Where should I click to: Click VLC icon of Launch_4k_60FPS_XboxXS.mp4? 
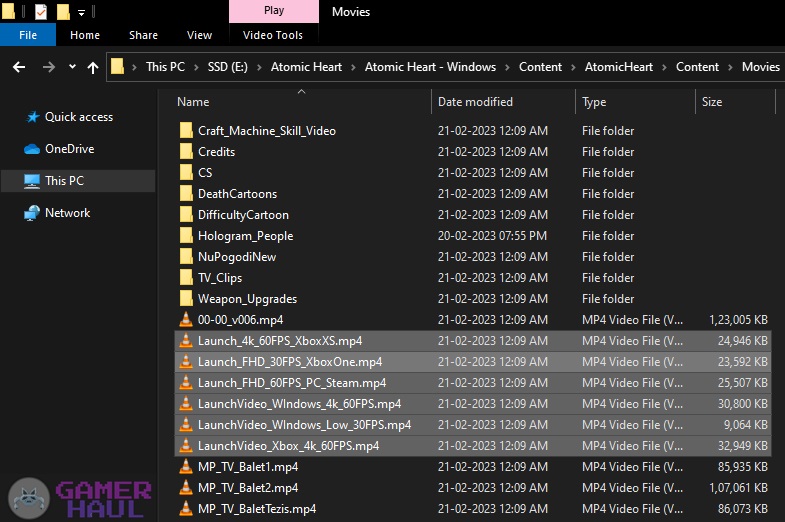[186, 340]
